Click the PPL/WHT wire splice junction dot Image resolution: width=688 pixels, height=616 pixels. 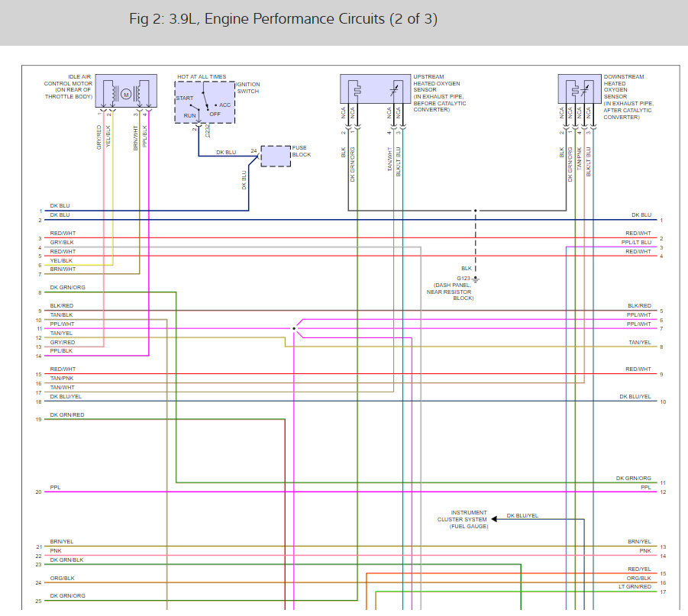point(294,328)
